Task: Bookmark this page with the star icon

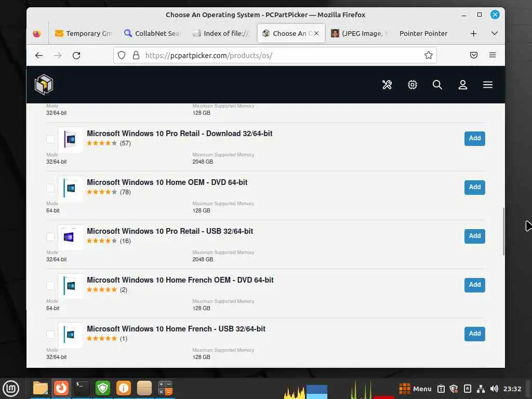Action: [x=428, y=55]
